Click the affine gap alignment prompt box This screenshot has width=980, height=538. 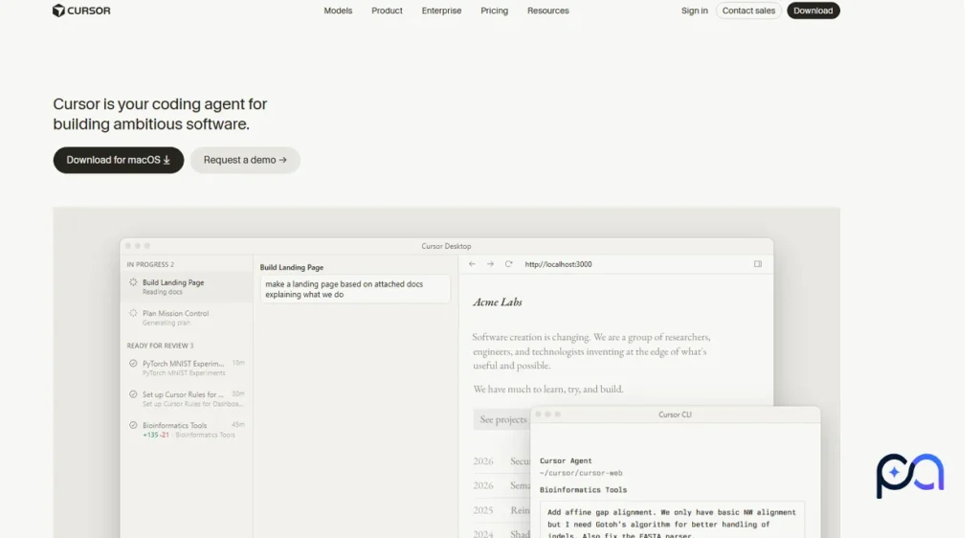[672, 521]
